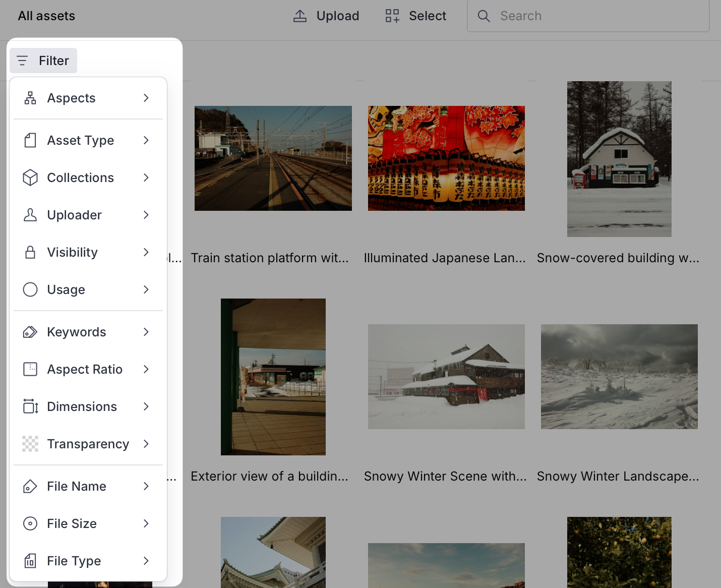Click the Keywords tag icon
Viewport: 721px width, 588px height.
30,332
